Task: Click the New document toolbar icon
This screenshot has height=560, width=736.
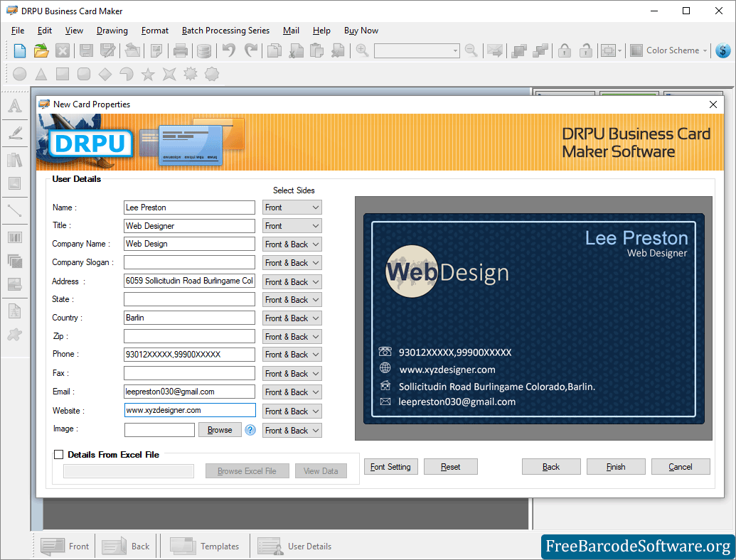Action: click(x=20, y=50)
